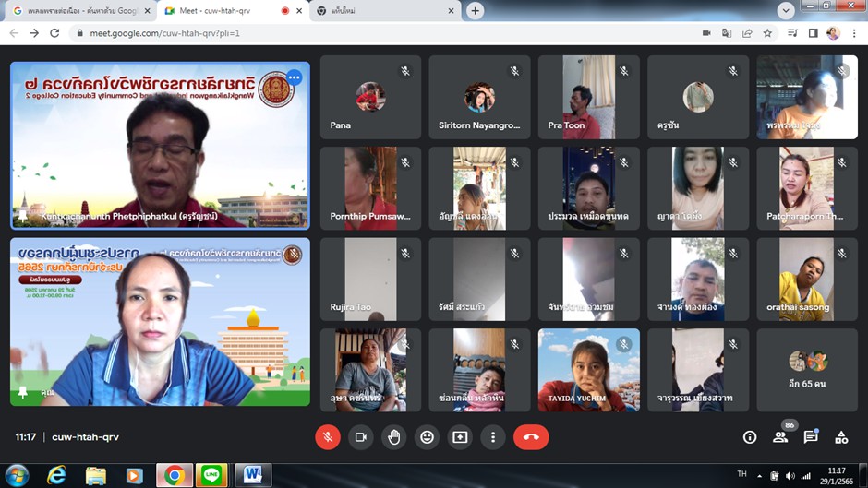The height and width of the screenshot is (488, 868).
Task: Open LINE from the taskbar
Action: coord(211,476)
